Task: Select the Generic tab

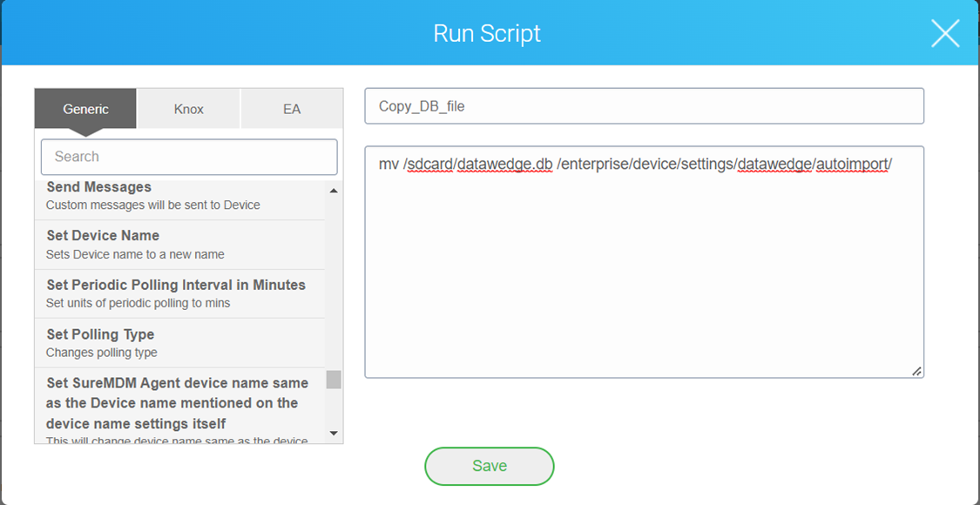Action: tap(84, 108)
